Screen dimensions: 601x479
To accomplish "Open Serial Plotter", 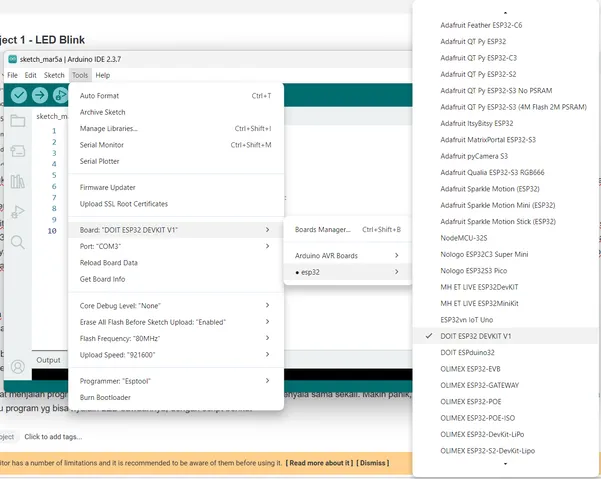I will (x=176, y=161).
